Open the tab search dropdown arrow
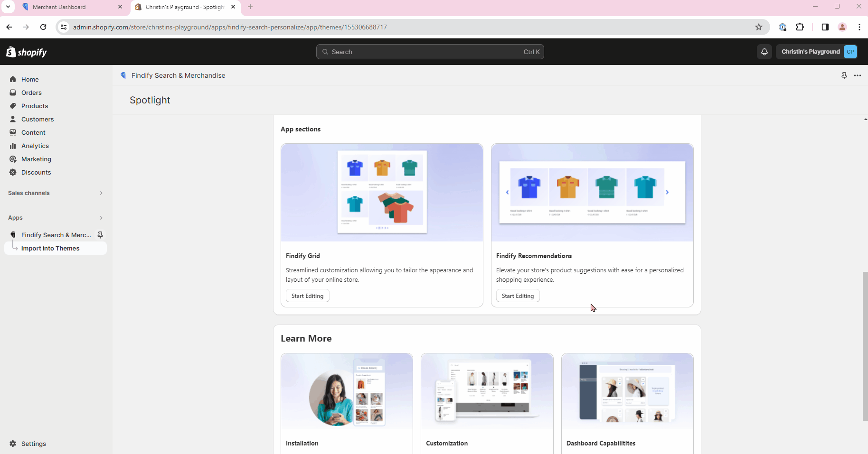 pos(8,7)
